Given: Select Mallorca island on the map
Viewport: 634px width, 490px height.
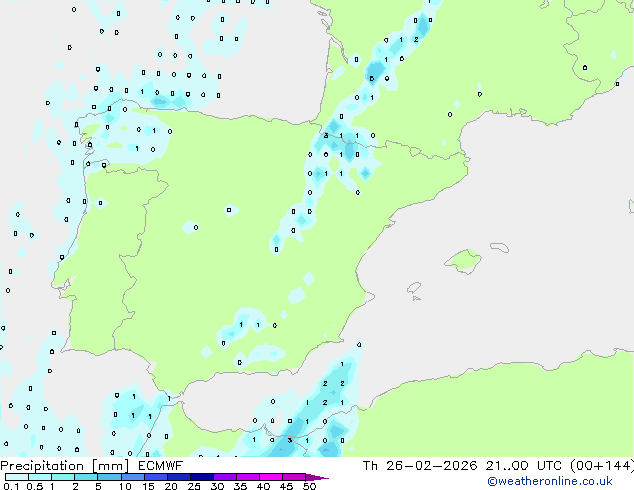Looking at the screenshot, I should 463,261.
